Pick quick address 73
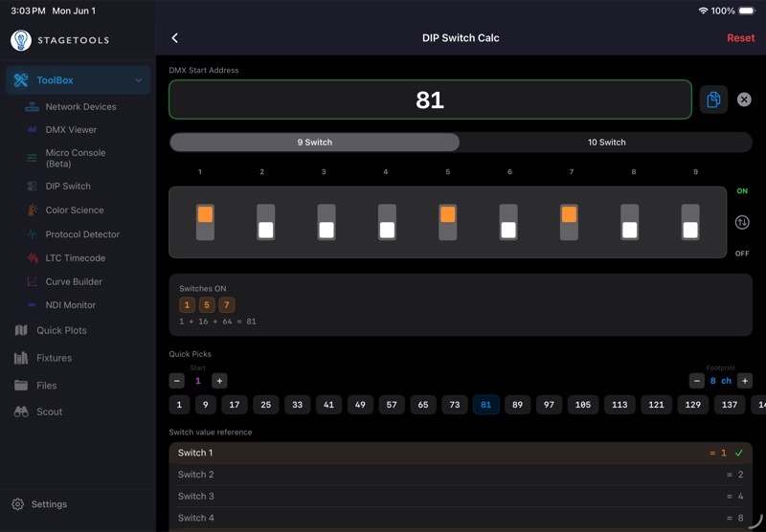This screenshot has height=532, width=766. [x=454, y=405]
